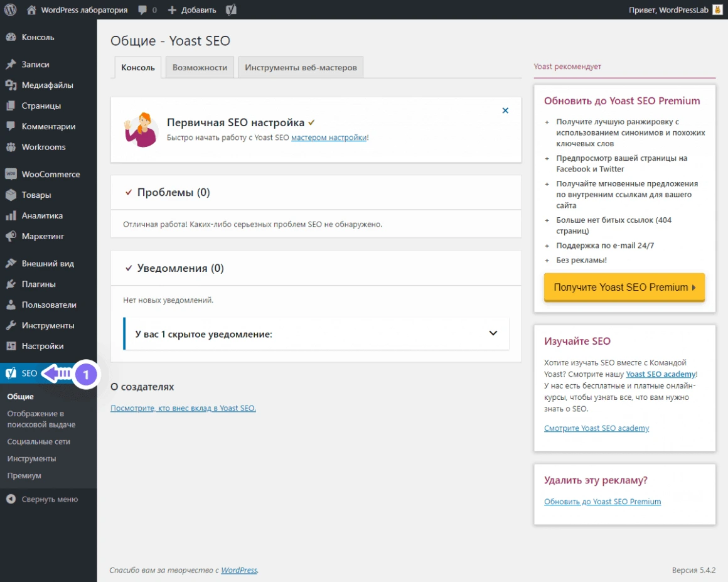Expand the hidden notification chevron
The height and width of the screenshot is (582, 728).
(493, 333)
